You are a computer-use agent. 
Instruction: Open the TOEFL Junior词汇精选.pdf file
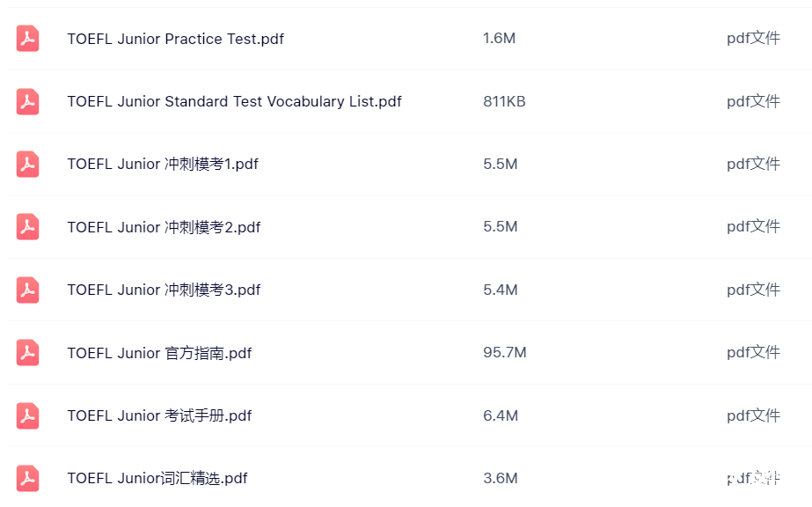(x=157, y=478)
